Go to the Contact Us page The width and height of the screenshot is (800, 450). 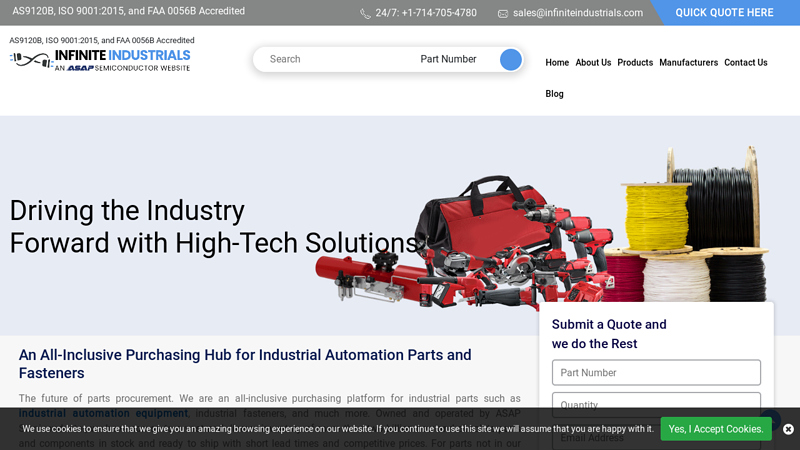click(x=745, y=63)
